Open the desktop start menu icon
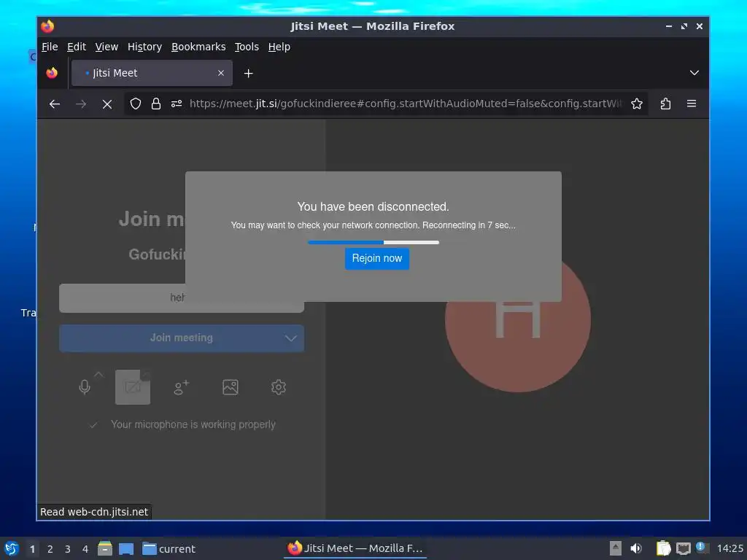The width and height of the screenshot is (747, 560). click(12, 548)
